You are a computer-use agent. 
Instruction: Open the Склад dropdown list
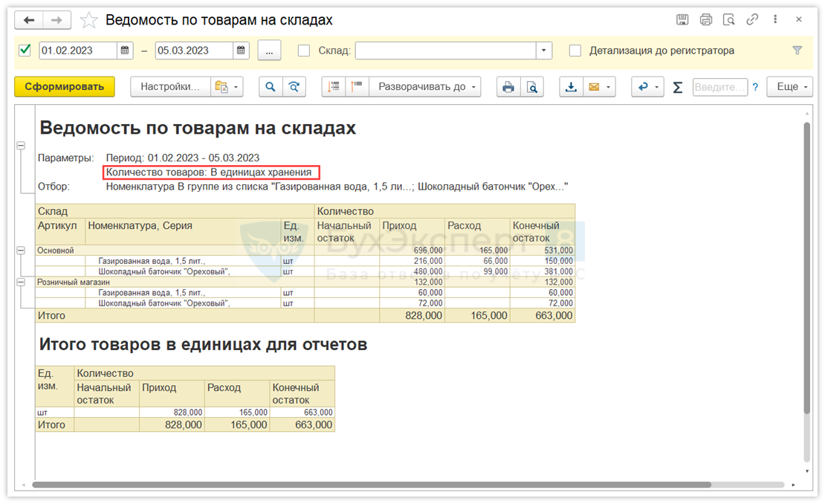click(x=544, y=51)
